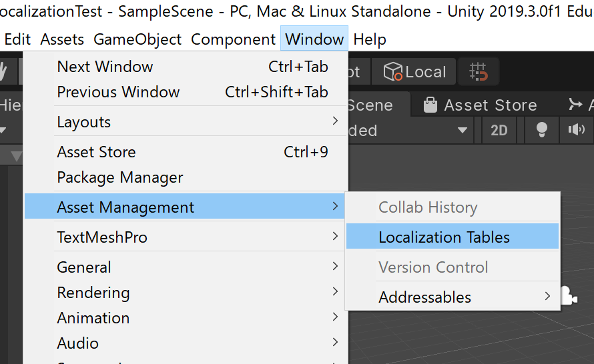Viewport: 594px width, 364px height.
Task: Open the shading mode dropdown arrow
Action: tap(462, 131)
